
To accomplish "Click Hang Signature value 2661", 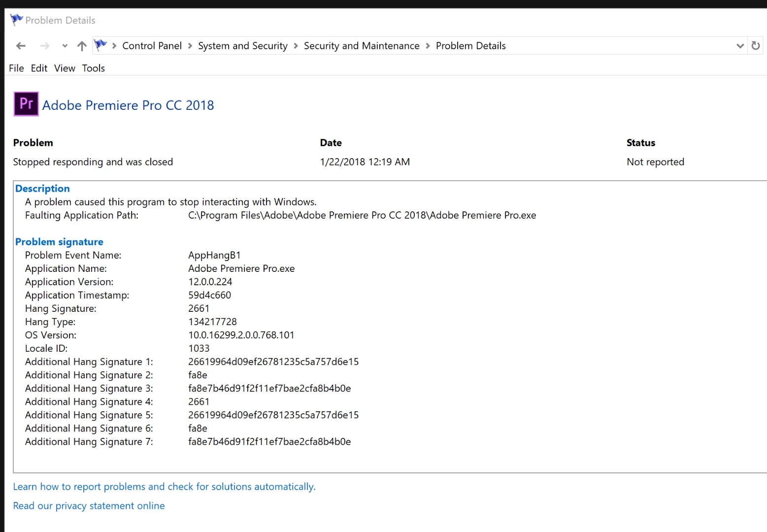I will point(199,308).
